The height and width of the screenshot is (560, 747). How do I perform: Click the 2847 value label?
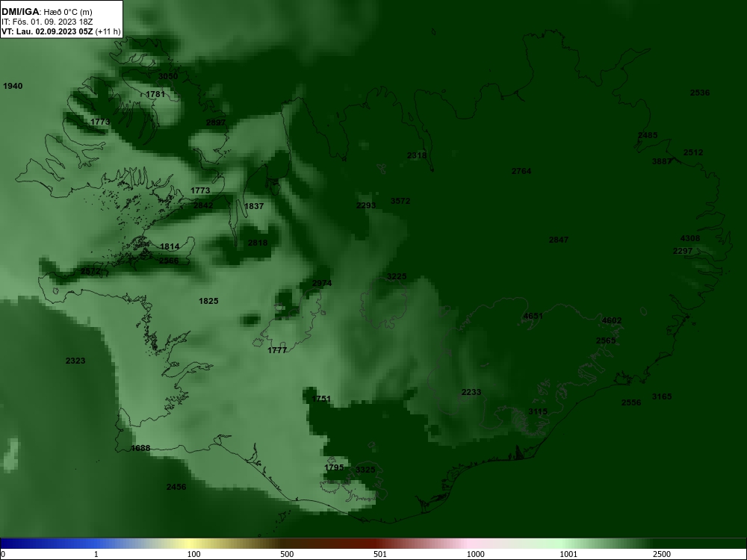point(559,240)
